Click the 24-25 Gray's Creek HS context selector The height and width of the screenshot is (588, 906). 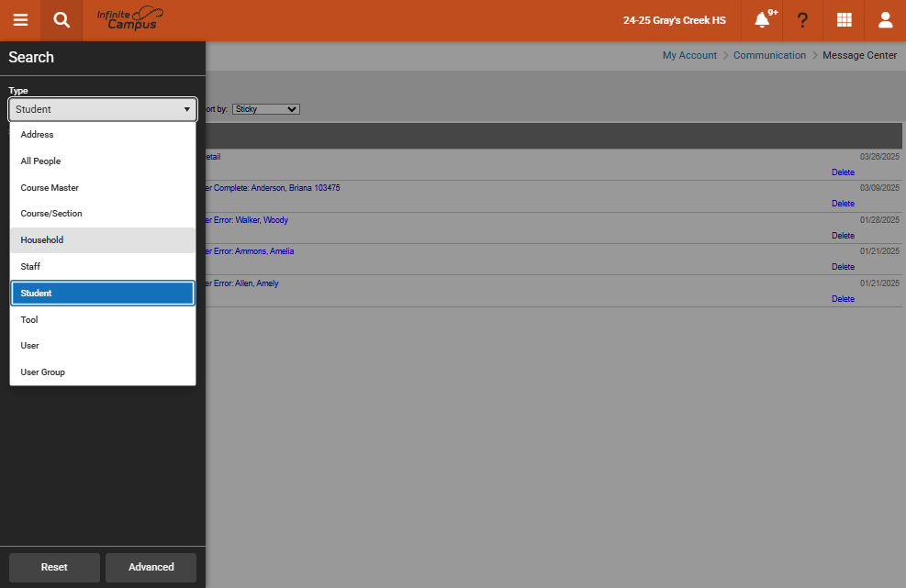(x=675, y=20)
